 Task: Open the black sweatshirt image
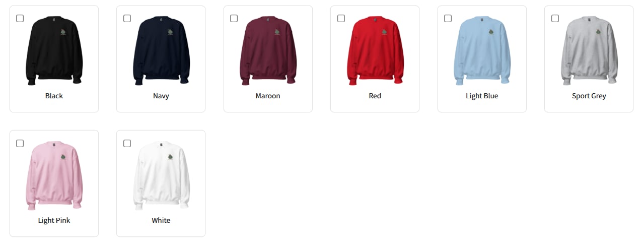point(54,50)
